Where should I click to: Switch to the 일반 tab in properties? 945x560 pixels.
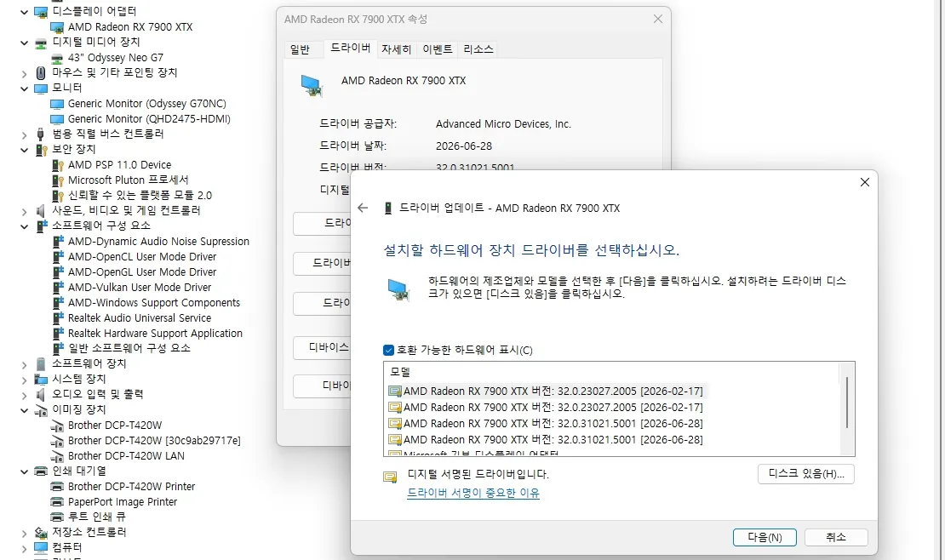coord(301,49)
